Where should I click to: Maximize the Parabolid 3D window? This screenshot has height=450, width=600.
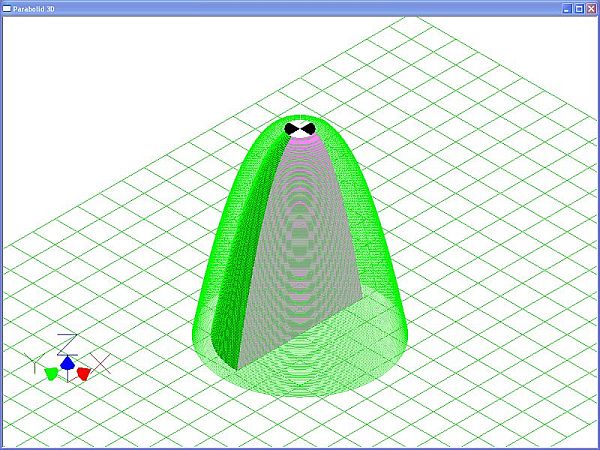click(579, 7)
